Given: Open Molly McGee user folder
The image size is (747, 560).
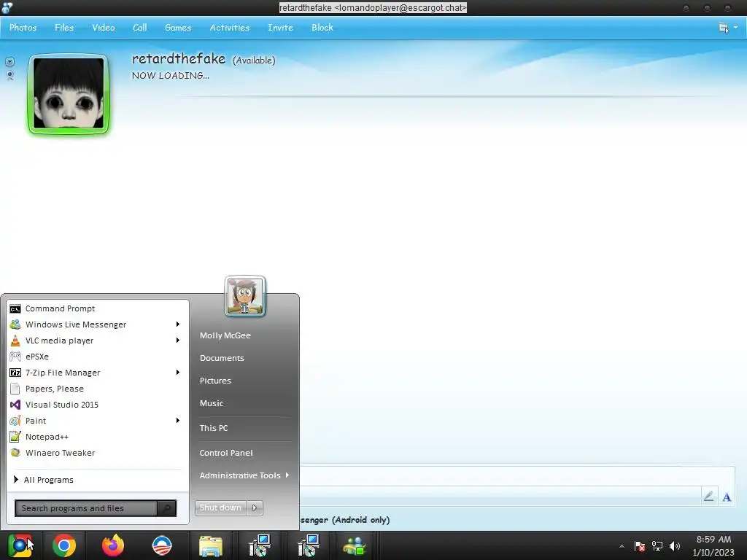Looking at the screenshot, I should coord(225,335).
